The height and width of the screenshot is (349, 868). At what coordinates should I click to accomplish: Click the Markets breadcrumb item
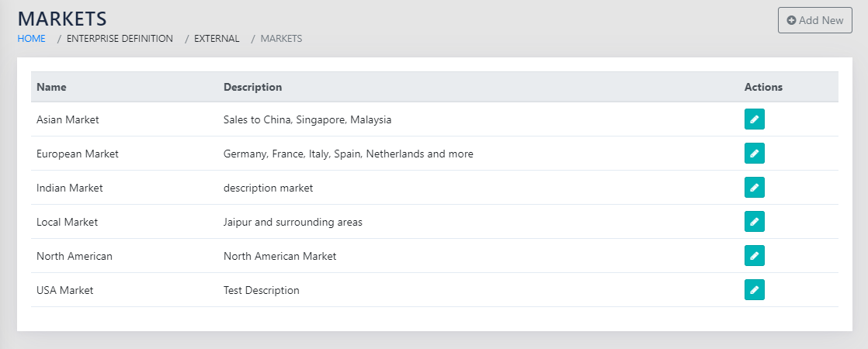[x=281, y=38]
